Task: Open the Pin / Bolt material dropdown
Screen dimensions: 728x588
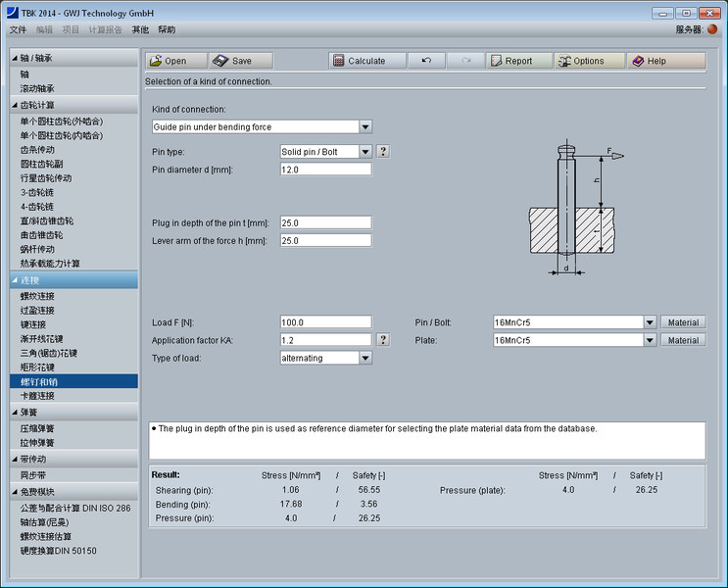Action: click(x=649, y=322)
